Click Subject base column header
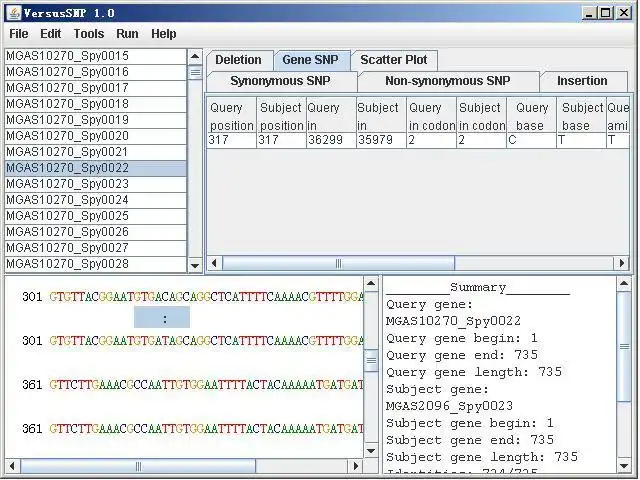 (x=582, y=115)
